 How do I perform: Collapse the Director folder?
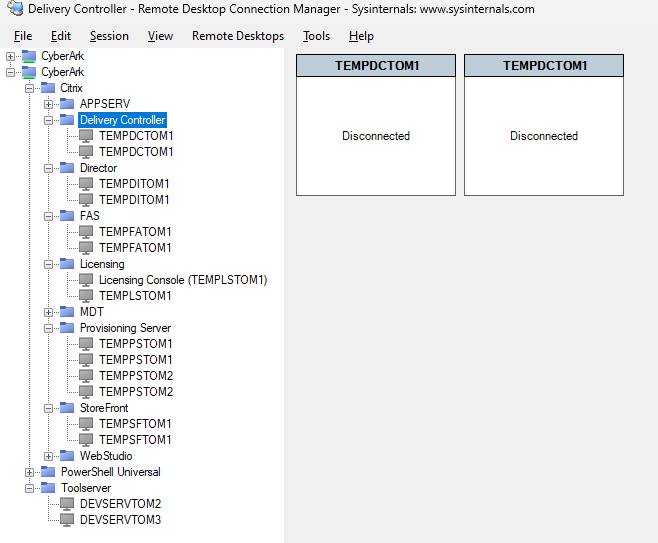coord(49,169)
